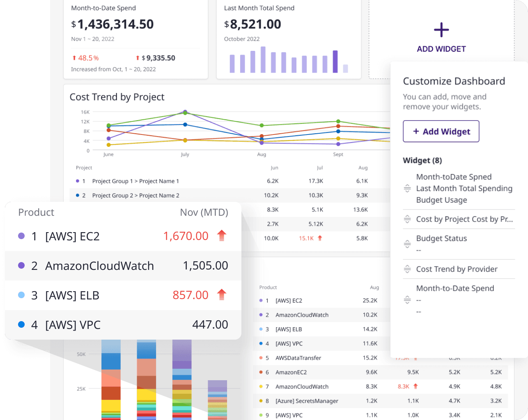
Task: Click the drag handle next to Month-to-Date Spend
Action: 407,300
